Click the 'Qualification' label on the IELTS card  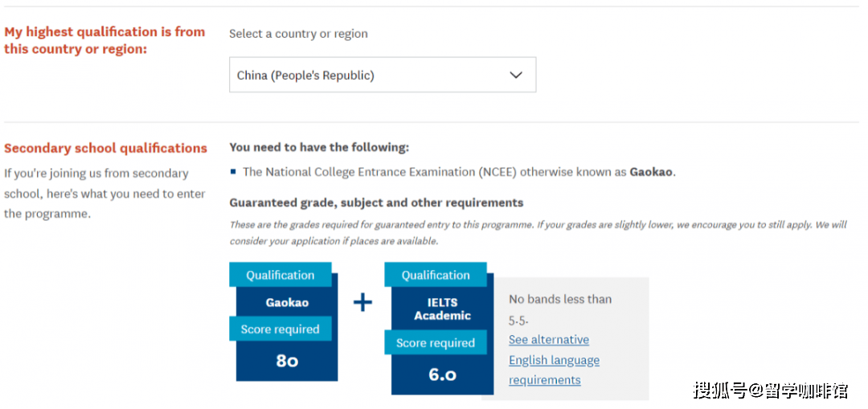436,275
